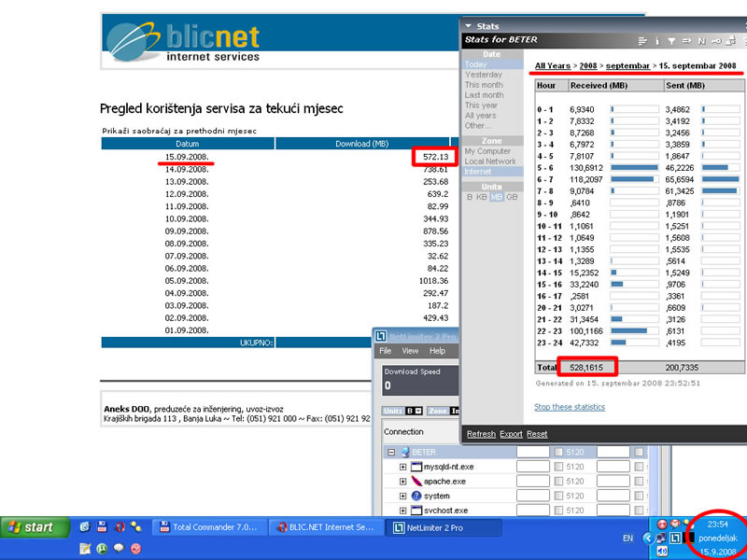
Task: Toggle the first limit checkbox for mysqld-nt.exe
Action: tap(558, 467)
